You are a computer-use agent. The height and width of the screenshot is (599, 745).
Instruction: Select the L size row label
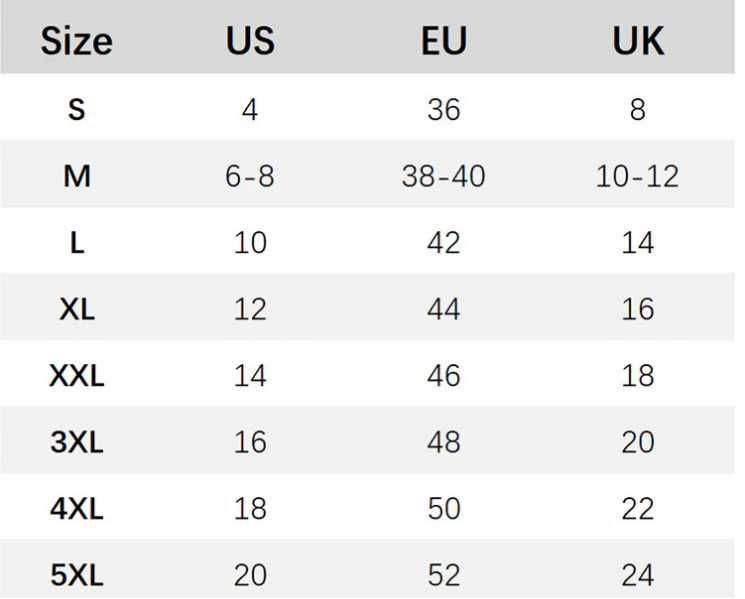(77, 243)
